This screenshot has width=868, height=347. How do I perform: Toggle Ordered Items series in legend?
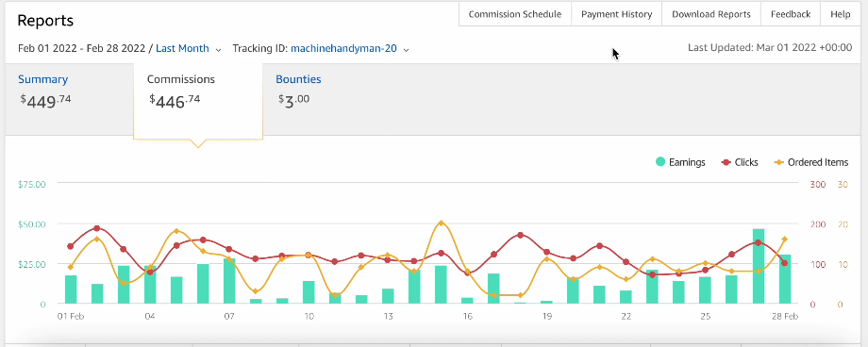811,162
